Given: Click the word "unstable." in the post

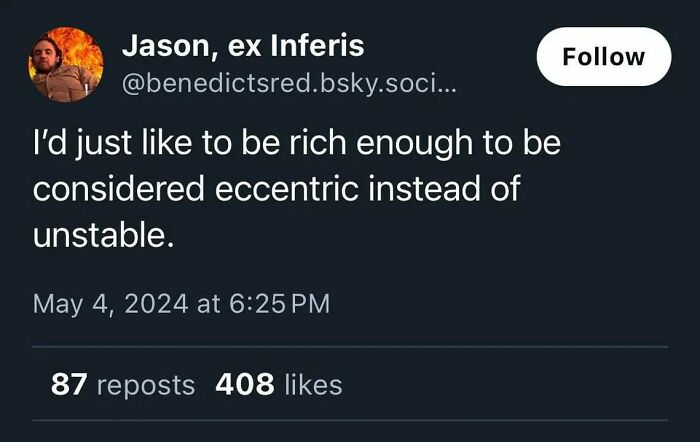Looking at the screenshot, I should 96,237.
